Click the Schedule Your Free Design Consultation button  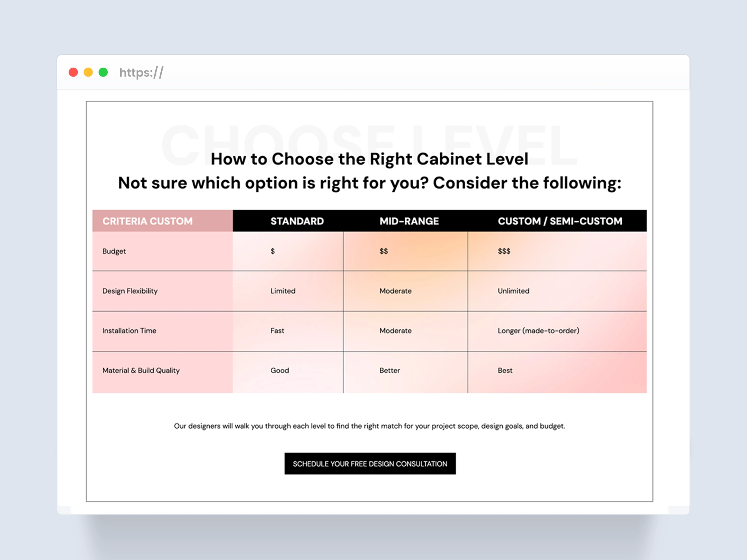(370, 464)
